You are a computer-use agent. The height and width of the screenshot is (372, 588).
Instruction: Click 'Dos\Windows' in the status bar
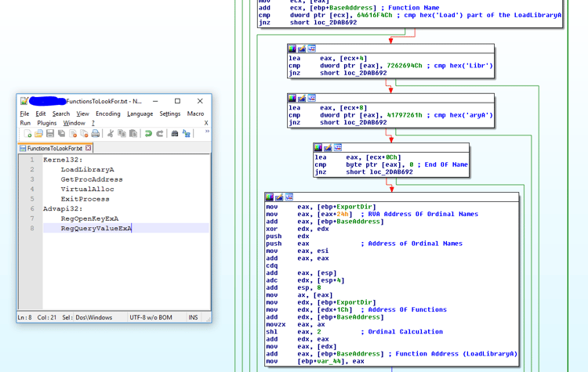pos(94,317)
